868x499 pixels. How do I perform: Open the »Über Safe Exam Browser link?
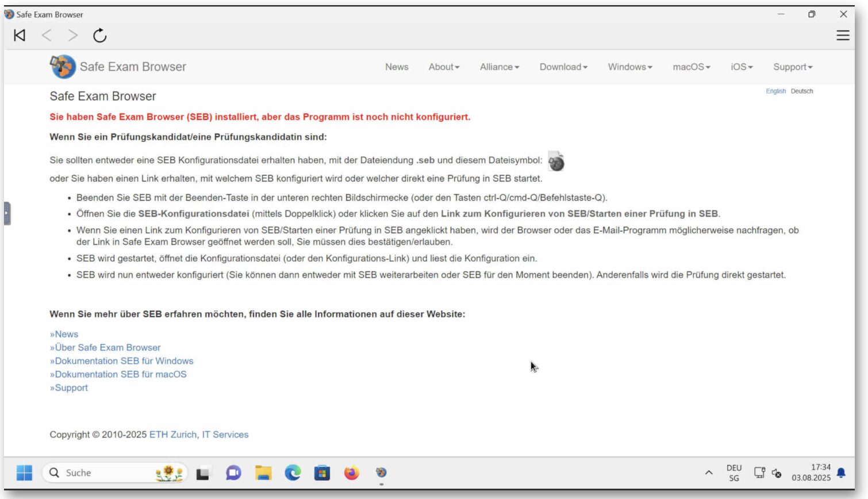tap(105, 347)
